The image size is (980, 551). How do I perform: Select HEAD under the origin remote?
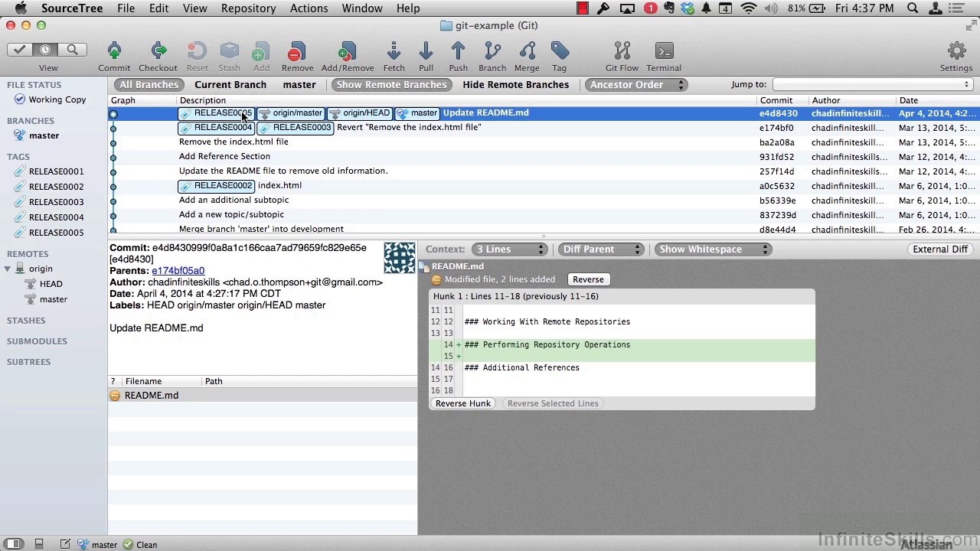click(51, 284)
